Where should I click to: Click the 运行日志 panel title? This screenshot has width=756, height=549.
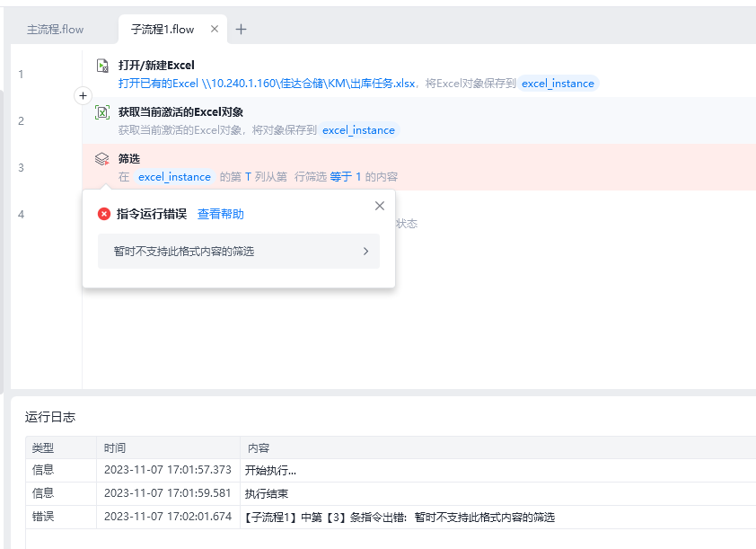click(50, 417)
